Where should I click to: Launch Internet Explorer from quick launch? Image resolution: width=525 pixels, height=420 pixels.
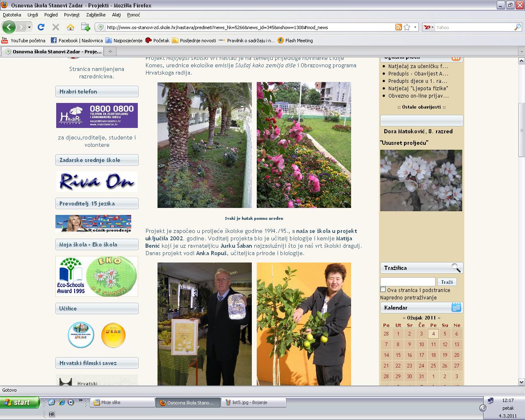pyautogui.click(x=62, y=402)
